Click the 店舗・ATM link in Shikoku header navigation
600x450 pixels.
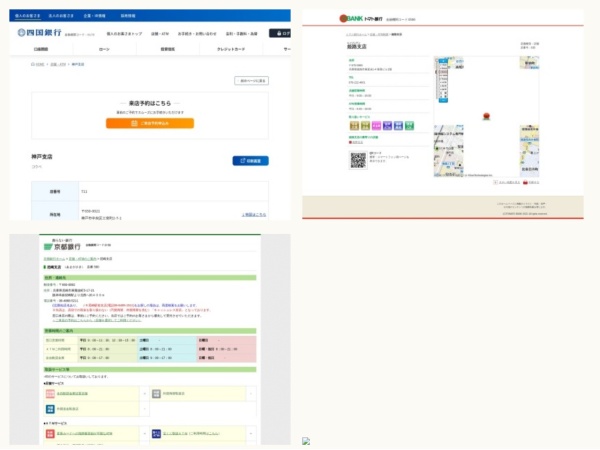coord(160,34)
